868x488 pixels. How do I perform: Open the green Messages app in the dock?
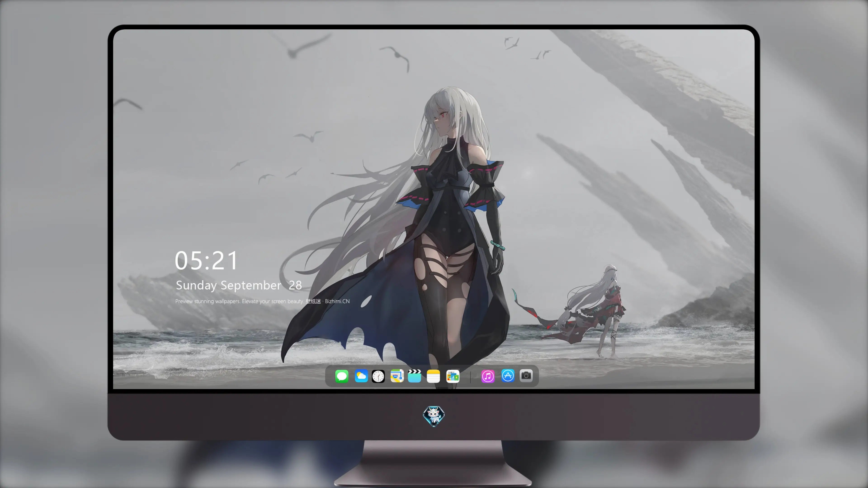coord(342,376)
